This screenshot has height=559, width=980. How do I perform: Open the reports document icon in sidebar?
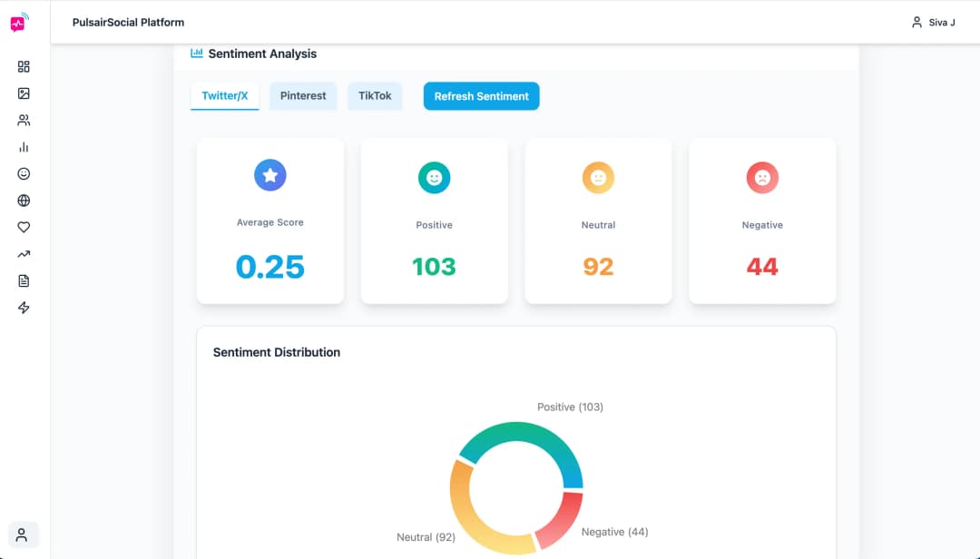pos(24,280)
